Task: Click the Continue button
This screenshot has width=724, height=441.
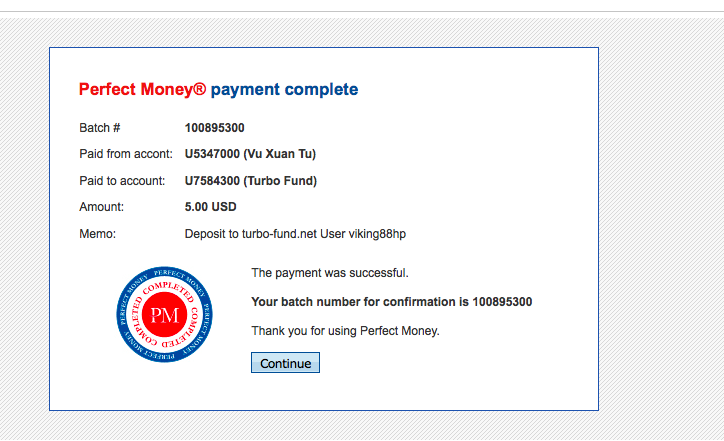Action: pyautogui.click(x=285, y=363)
